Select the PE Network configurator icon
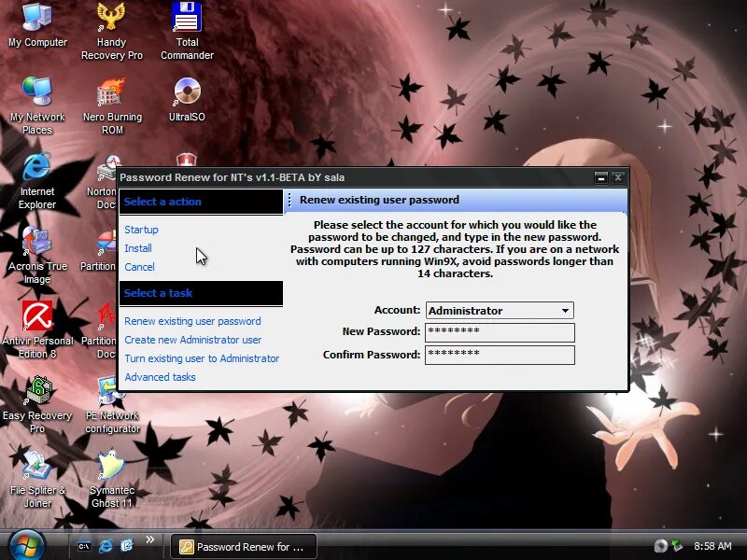Image resolution: width=747 pixels, height=560 pixels. click(112, 404)
